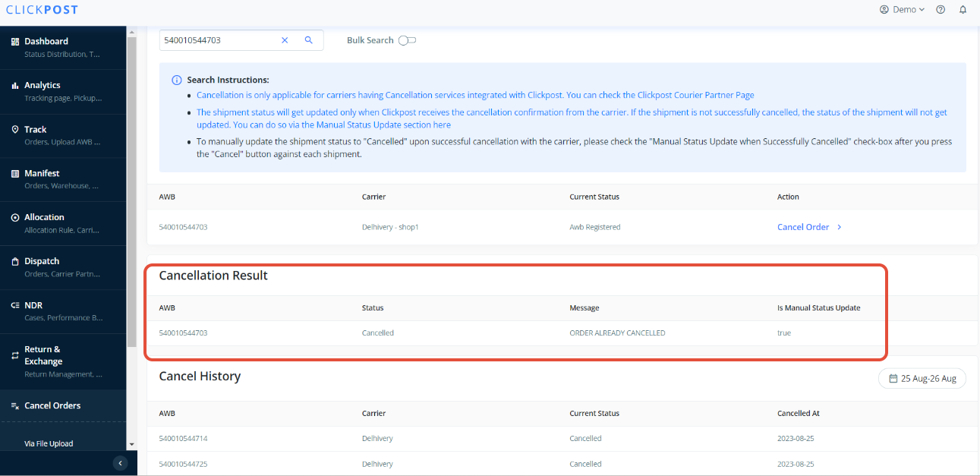Open the 25 Aug-26 Aug date range picker
Image resolution: width=980 pixels, height=476 pixels.
[x=922, y=378]
